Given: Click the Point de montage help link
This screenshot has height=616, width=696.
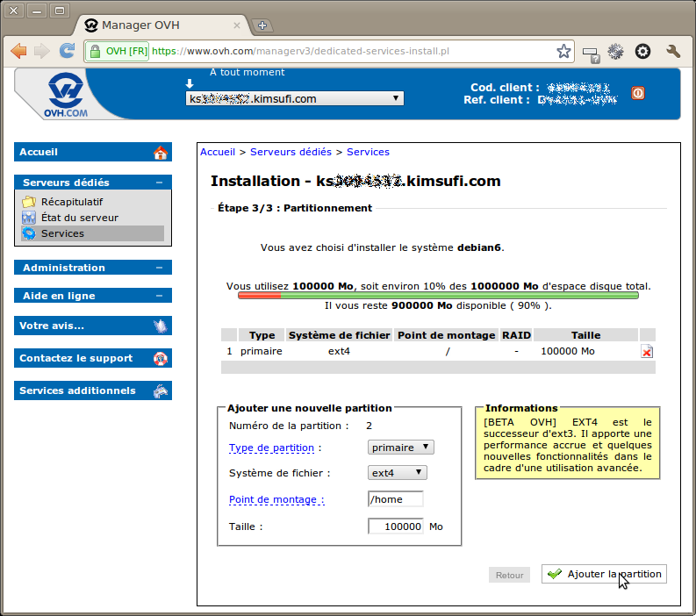Looking at the screenshot, I should pyautogui.click(x=276, y=499).
